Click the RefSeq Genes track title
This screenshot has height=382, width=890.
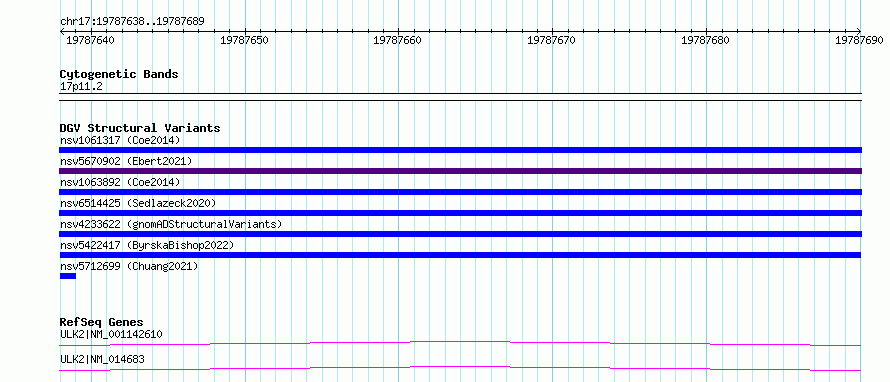[x=102, y=322]
